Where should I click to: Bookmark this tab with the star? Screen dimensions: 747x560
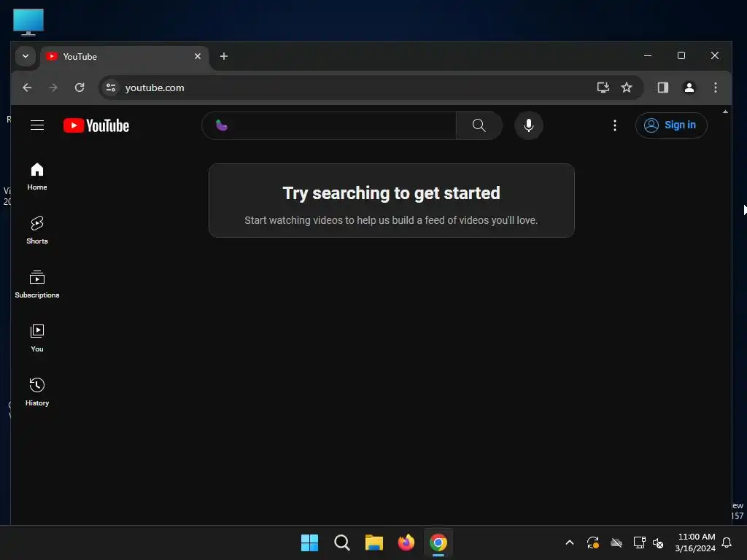pos(627,87)
